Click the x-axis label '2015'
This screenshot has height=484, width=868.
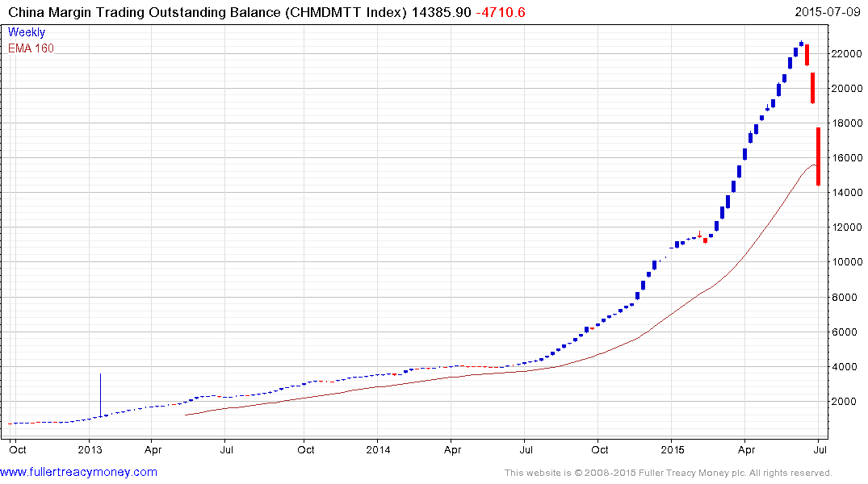click(672, 449)
